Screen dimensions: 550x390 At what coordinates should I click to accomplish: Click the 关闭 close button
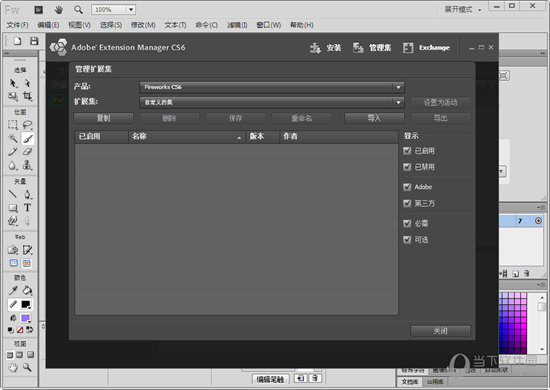click(x=441, y=331)
